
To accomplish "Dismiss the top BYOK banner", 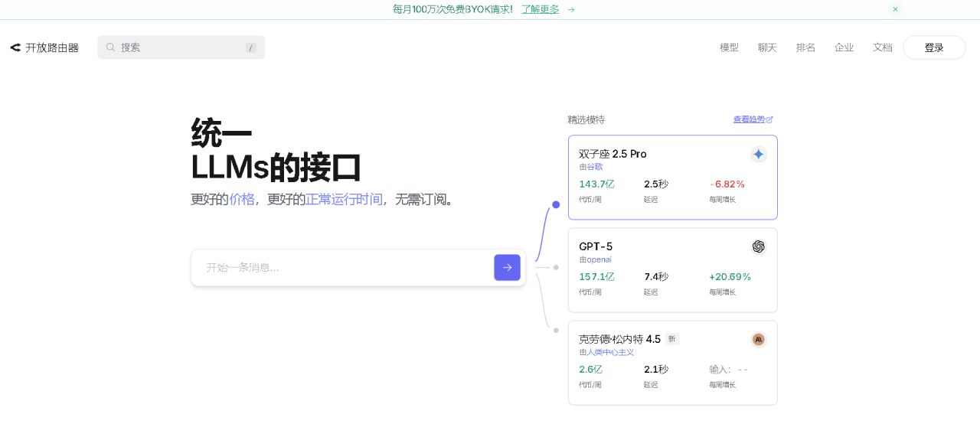I will click(895, 9).
